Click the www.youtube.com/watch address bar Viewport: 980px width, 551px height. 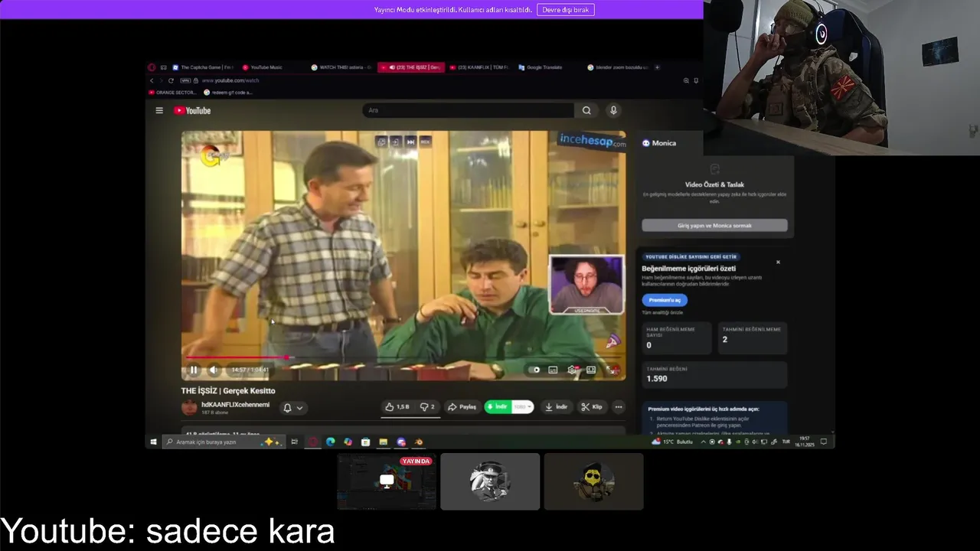coord(230,80)
